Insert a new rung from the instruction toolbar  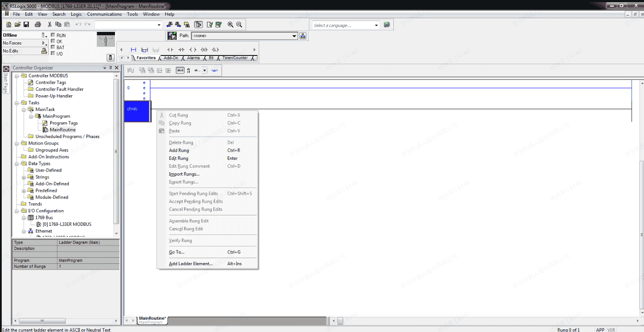133,50
